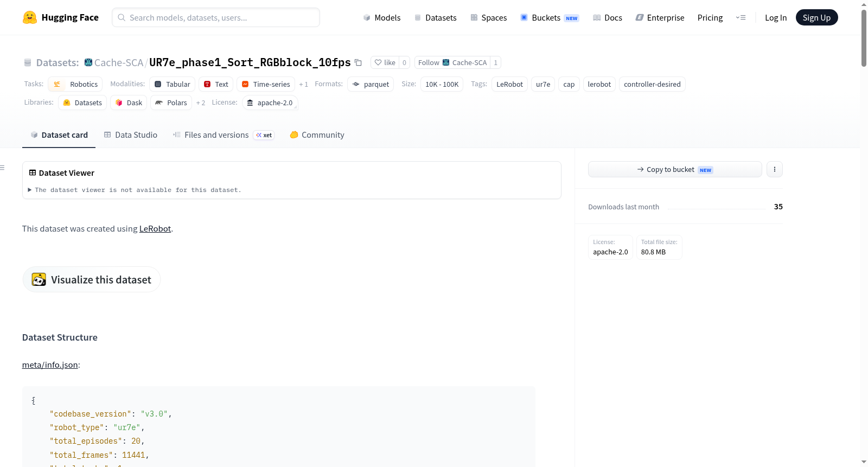
Task: Open the Enterprise page
Action: click(660, 17)
